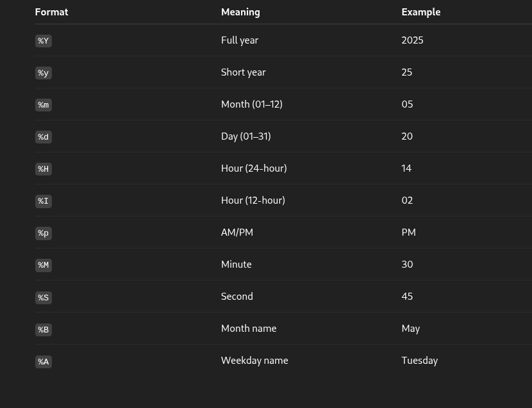This screenshot has height=408, width=532.
Task: Click the %I code badge
Action: [44, 201]
